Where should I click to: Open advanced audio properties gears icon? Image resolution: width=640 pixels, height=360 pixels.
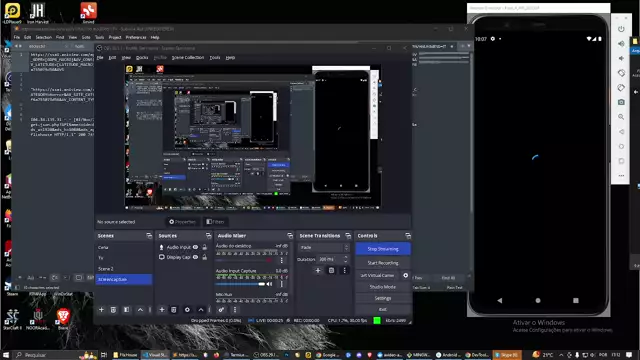click(x=221, y=310)
